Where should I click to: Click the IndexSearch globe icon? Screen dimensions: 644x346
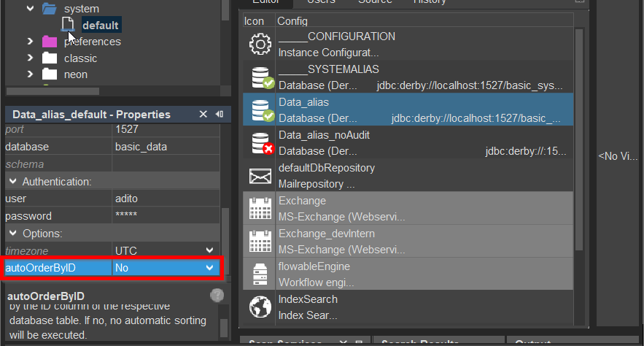point(260,307)
